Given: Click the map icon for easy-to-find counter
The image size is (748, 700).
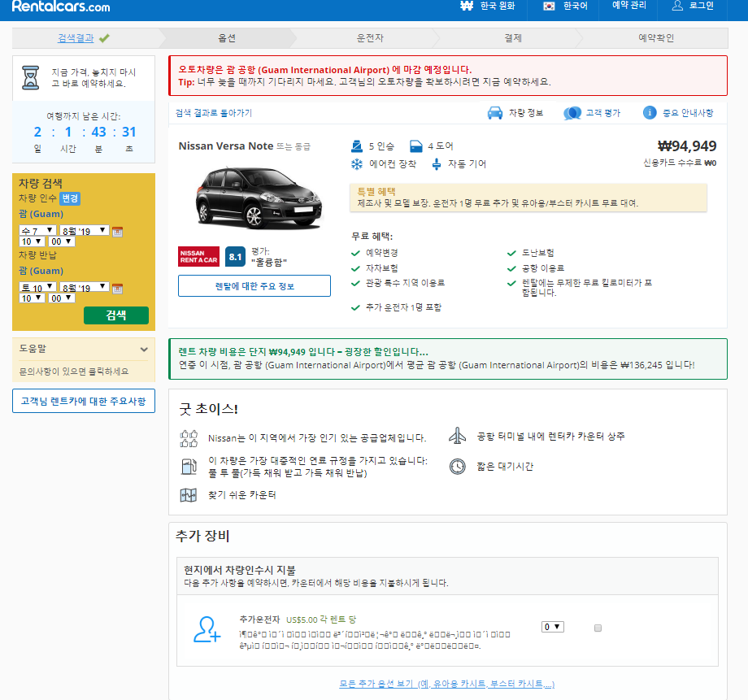Looking at the screenshot, I should click(189, 495).
